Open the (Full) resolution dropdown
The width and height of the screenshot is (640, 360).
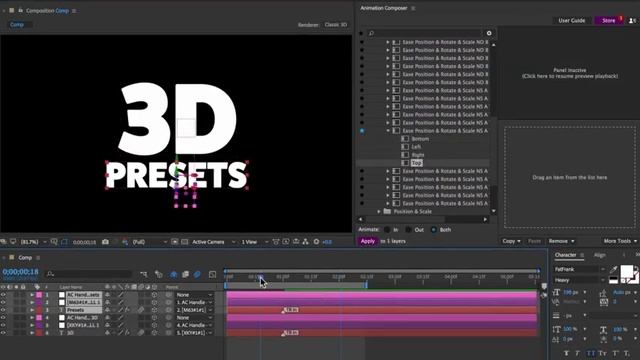[x=149, y=242]
